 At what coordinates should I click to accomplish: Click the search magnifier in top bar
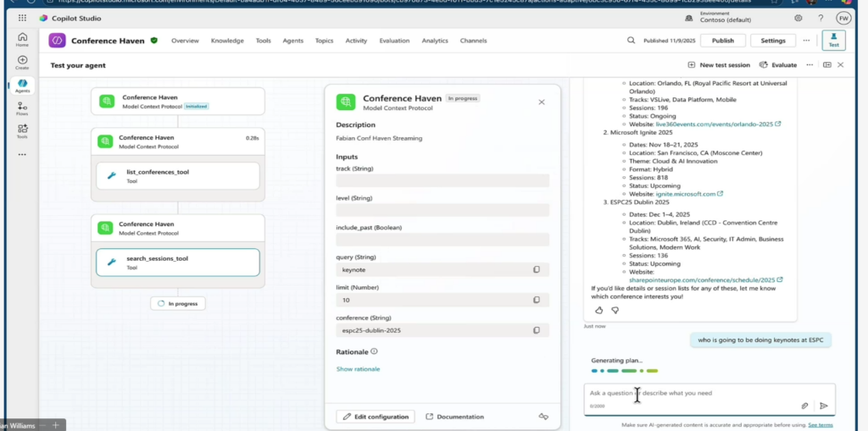631,41
